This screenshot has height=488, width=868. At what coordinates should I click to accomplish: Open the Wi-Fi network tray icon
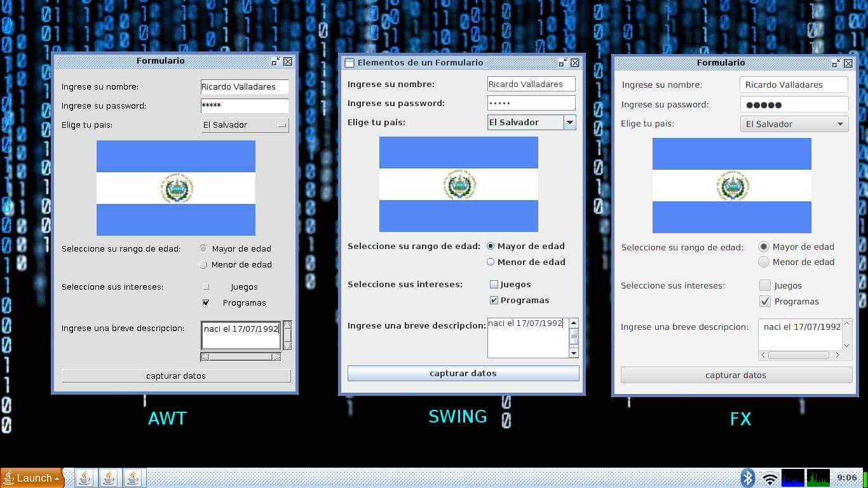tap(770, 478)
